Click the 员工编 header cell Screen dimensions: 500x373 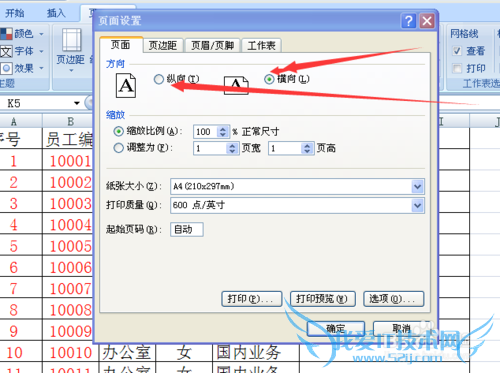[68, 139]
